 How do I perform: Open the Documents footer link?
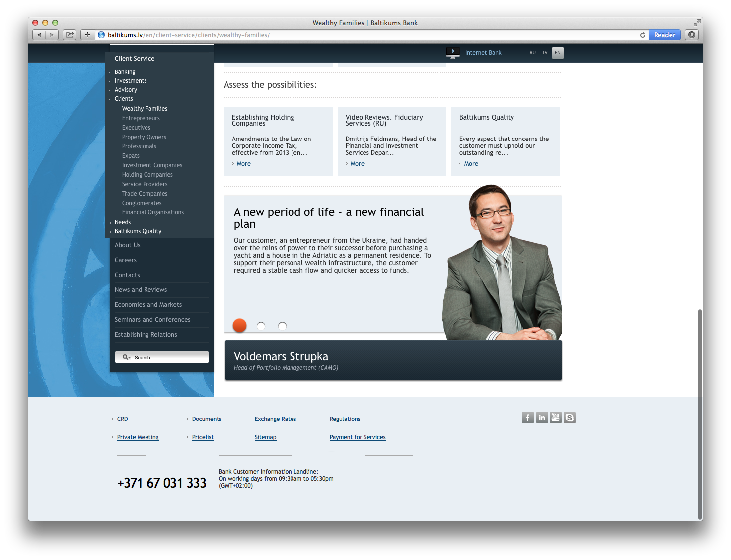tap(207, 419)
